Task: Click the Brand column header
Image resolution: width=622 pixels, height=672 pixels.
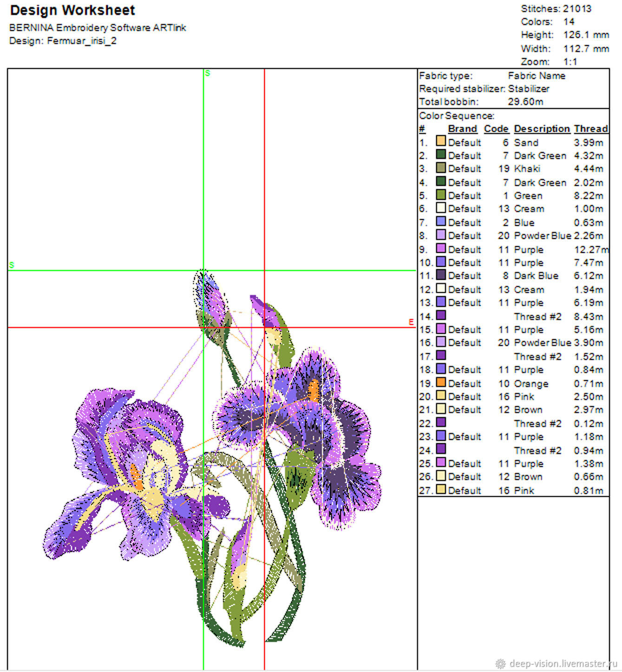Action: click(x=462, y=129)
